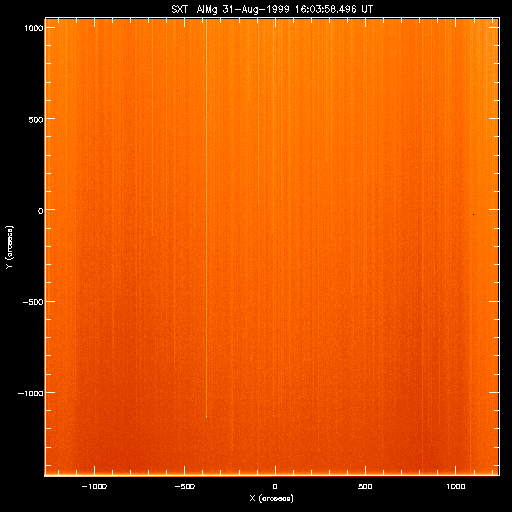Click the AlMg filter name in the title
Screen dimensions: 512x512
click(x=207, y=9)
